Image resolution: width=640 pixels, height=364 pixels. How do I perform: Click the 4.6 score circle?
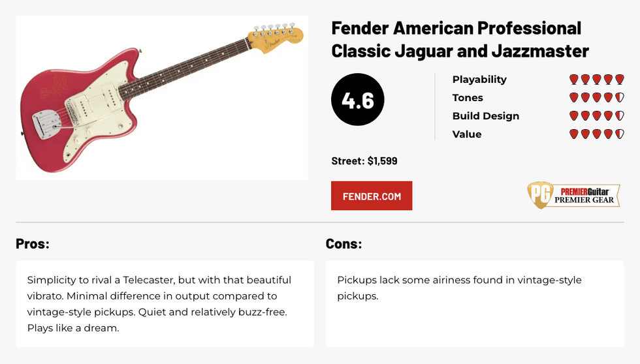click(x=358, y=100)
